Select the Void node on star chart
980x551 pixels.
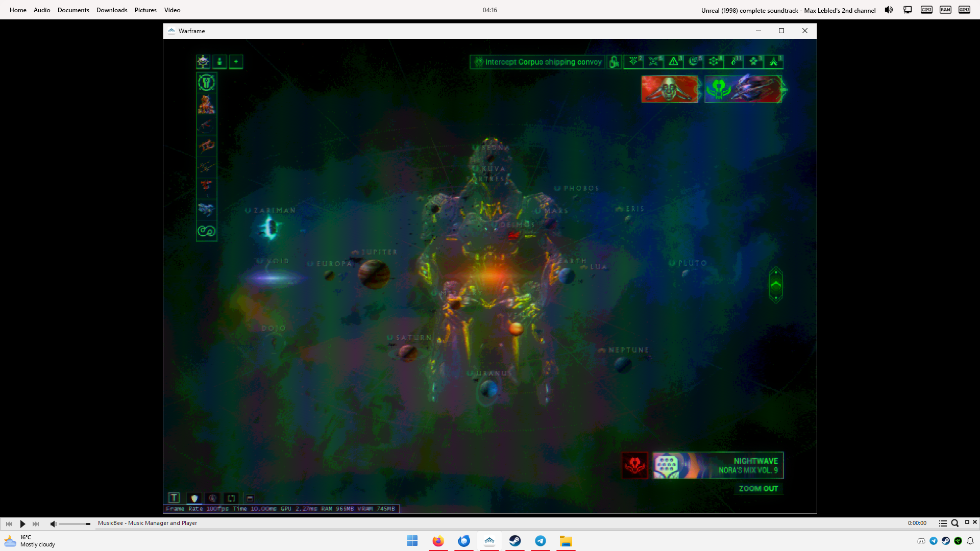pyautogui.click(x=273, y=278)
